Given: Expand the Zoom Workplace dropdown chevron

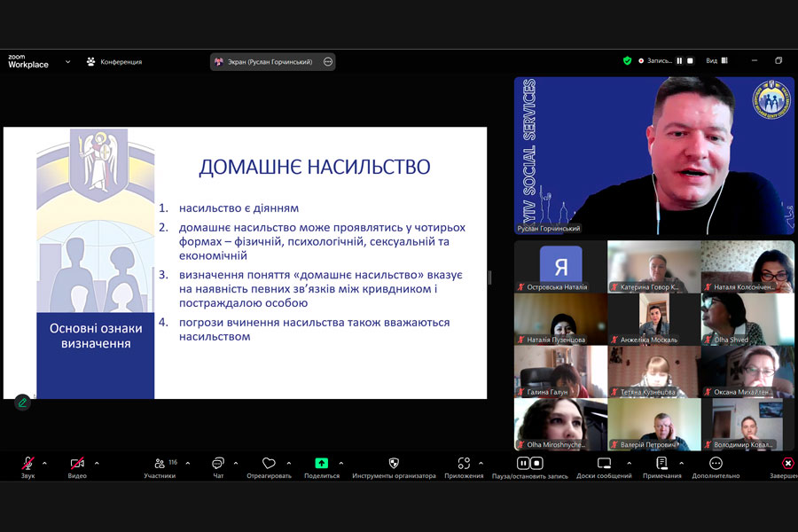Looking at the screenshot, I should 67,62.
